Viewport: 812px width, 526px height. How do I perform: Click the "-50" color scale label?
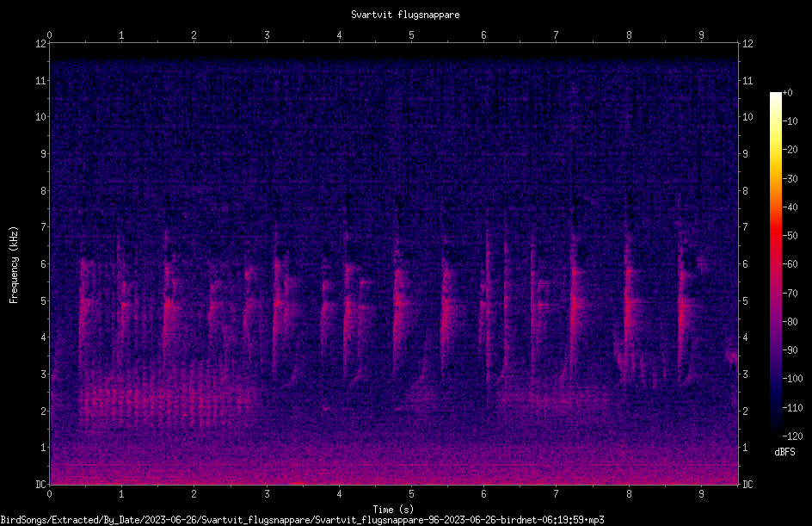click(x=790, y=236)
